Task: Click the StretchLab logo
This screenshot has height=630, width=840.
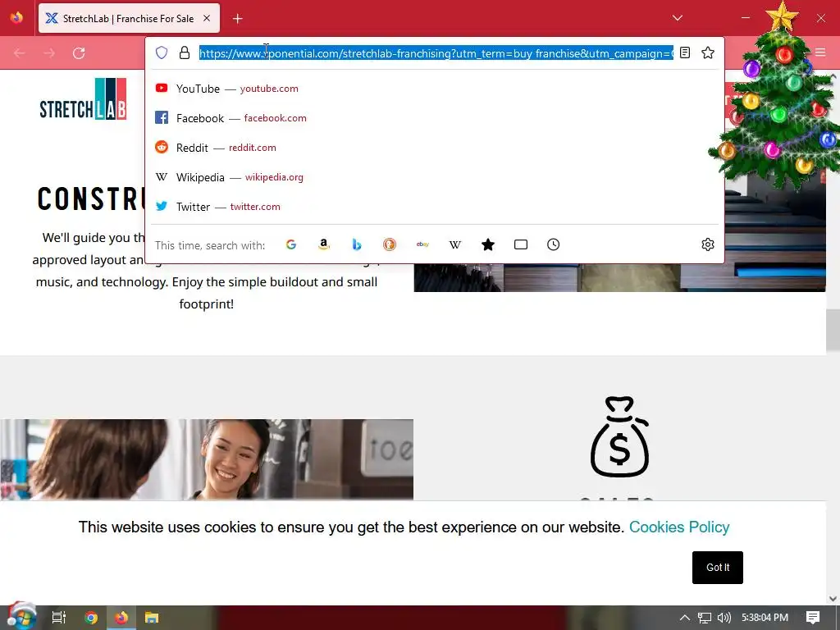Action: pos(83,99)
